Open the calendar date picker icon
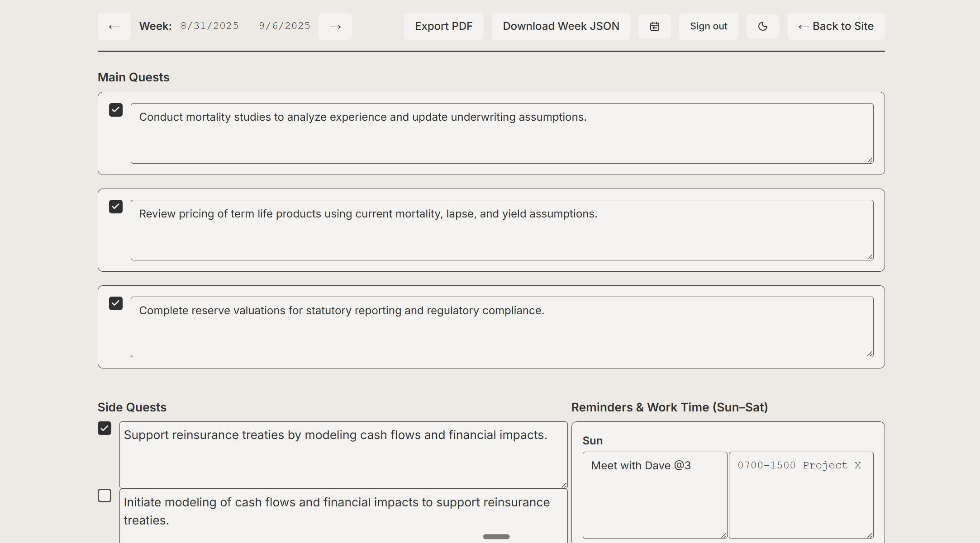This screenshot has height=543, width=980. click(655, 26)
